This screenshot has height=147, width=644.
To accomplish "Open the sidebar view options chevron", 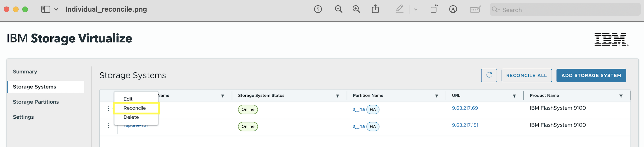I will (x=56, y=10).
